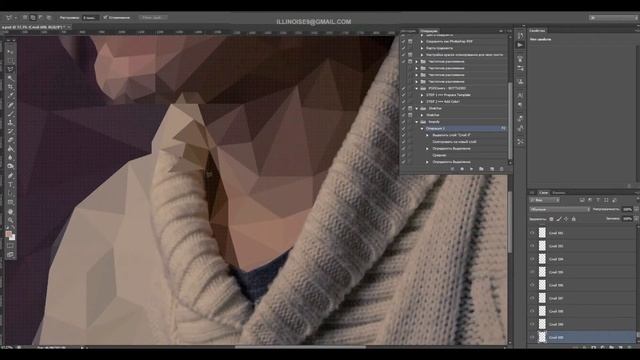Expand the 'Сохранить как Photoshop PDF' action
Image resolution: width=640 pixels, height=360 pixels.
(x=422, y=42)
